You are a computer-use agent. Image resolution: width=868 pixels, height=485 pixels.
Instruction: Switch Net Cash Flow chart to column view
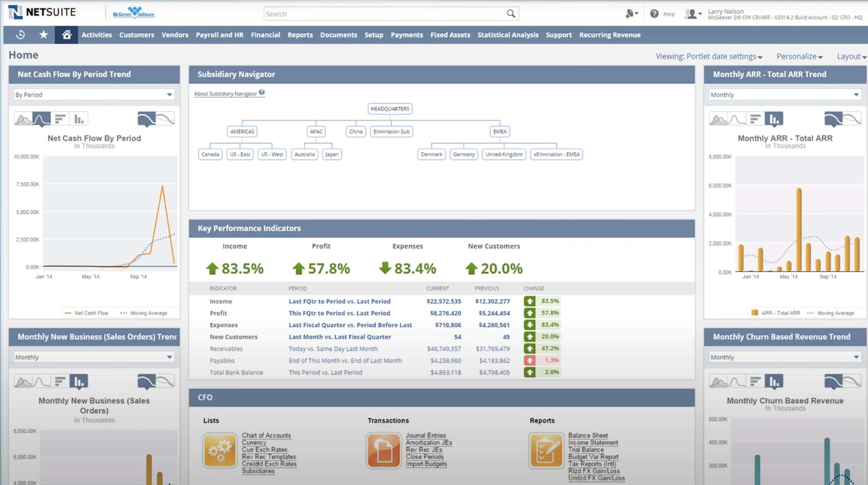point(79,118)
